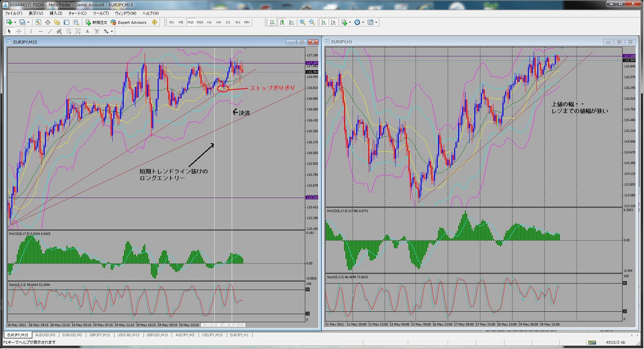Expand the arrows tool dropdown
Viewport: 644px width, 349px height.
point(112,31)
